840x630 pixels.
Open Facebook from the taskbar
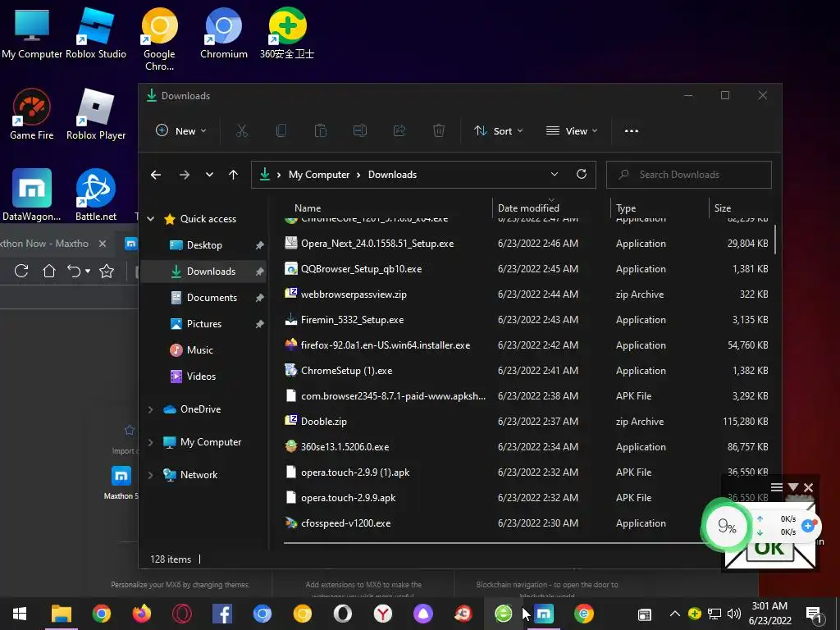[x=221, y=614]
